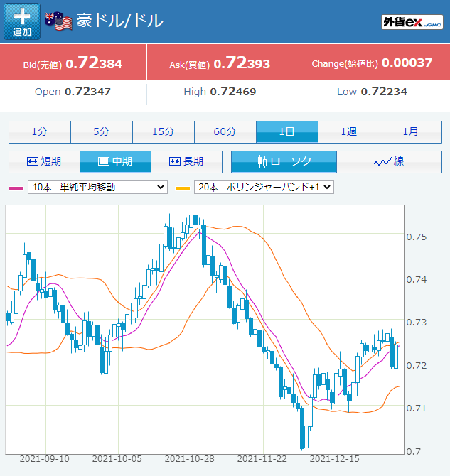The image size is (450, 476).
Task: Open the 外貨ex by GMO logo link
Action: pos(412,22)
